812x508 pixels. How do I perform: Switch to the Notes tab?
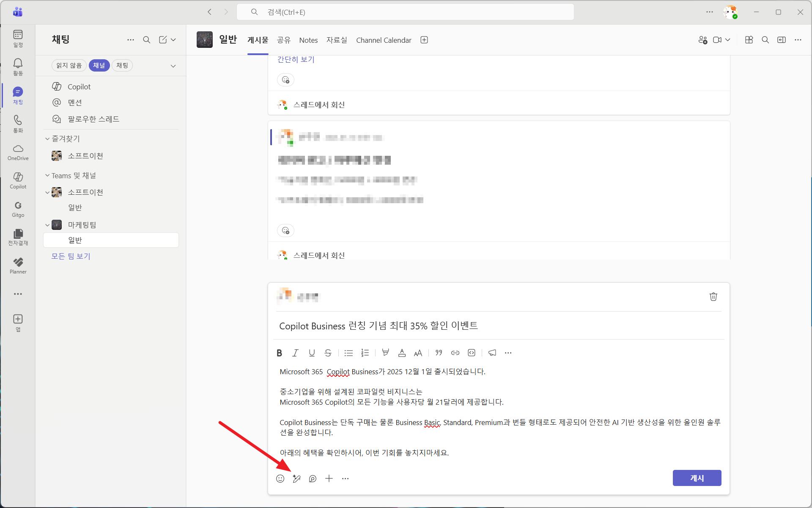click(308, 40)
